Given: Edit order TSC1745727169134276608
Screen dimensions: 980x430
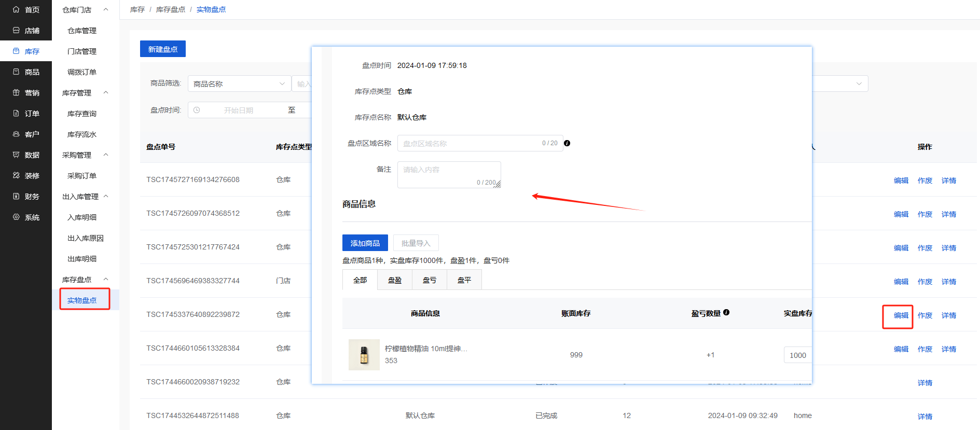Looking at the screenshot, I should [x=901, y=181].
